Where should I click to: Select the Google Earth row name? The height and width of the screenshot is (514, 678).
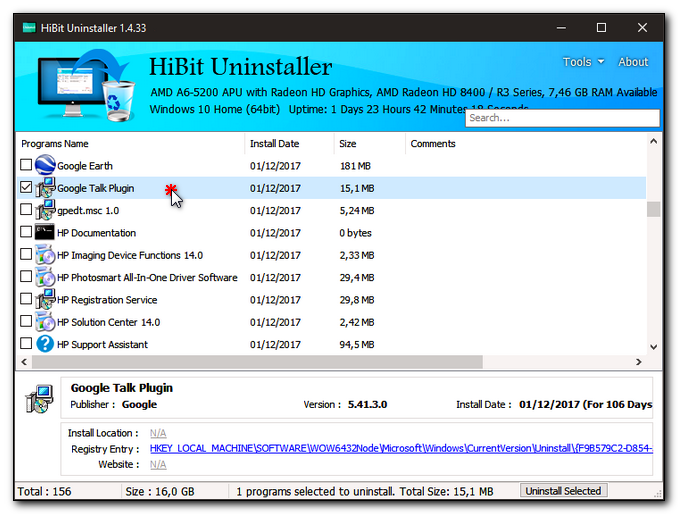pyautogui.click(x=85, y=166)
